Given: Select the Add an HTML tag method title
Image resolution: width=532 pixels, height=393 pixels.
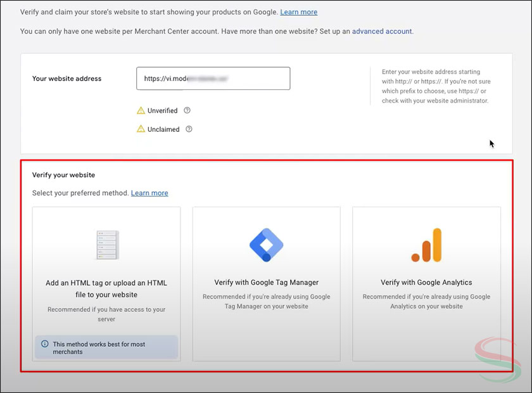Looking at the screenshot, I should click(x=106, y=288).
